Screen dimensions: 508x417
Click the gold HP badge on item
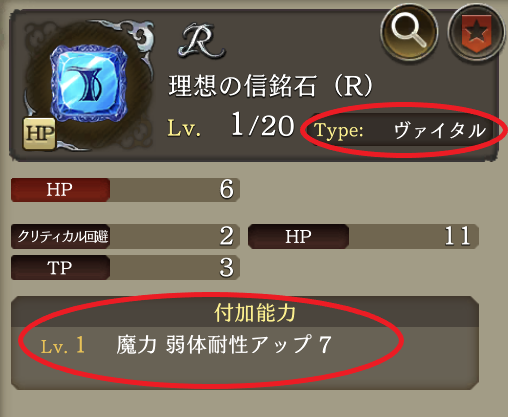pos(39,134)
